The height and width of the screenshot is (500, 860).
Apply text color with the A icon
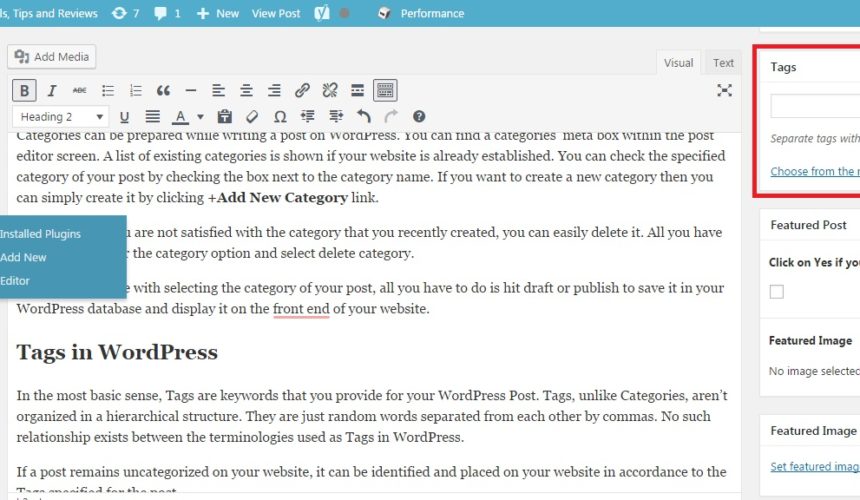coord(180,117)
